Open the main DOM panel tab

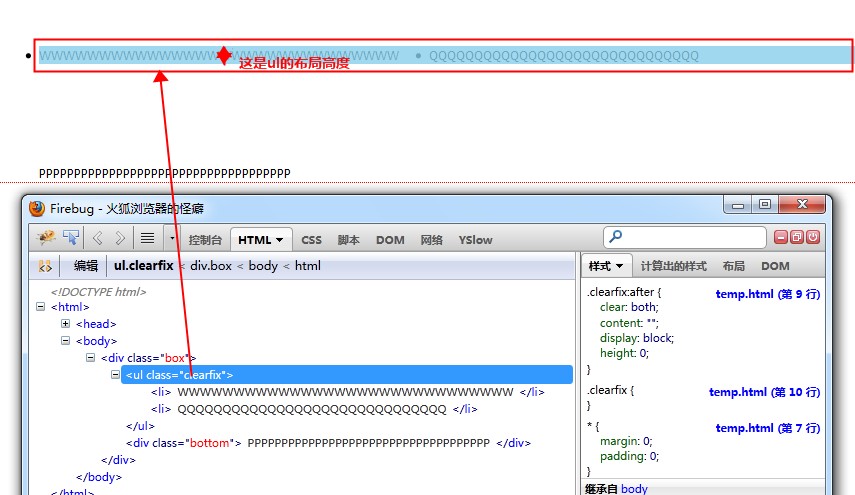point(390,240)
